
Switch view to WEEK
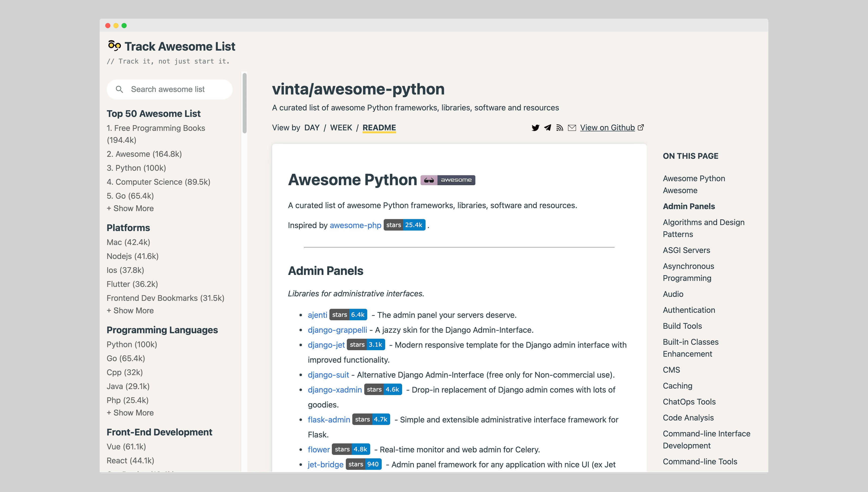[x=341, y=128]
